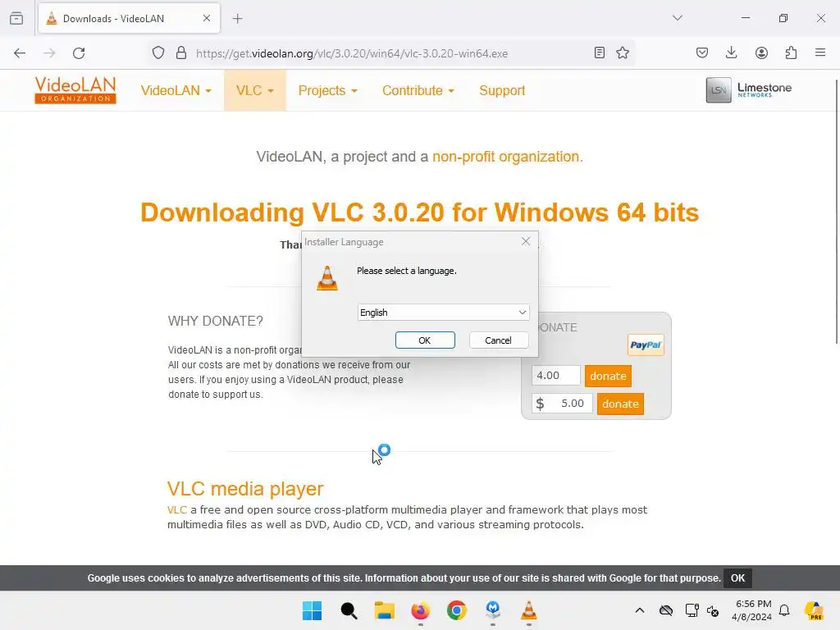Open a new tab with plus
Viewport: 840px width, 630px height.
(237, 19)
